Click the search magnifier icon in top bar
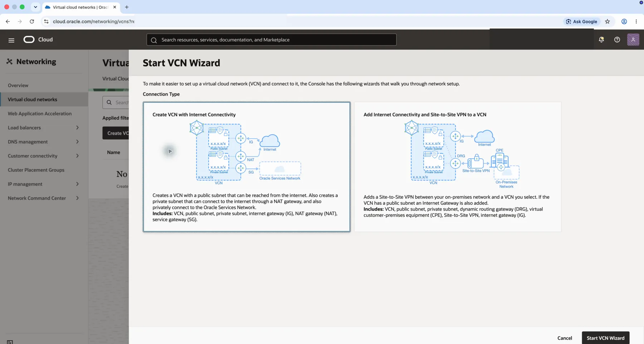 [154, 40]
